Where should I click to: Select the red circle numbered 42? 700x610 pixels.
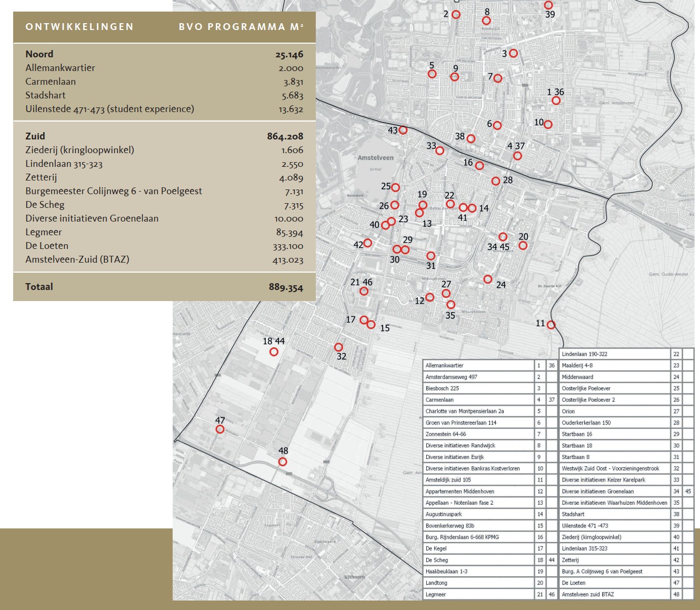point(368,243)
